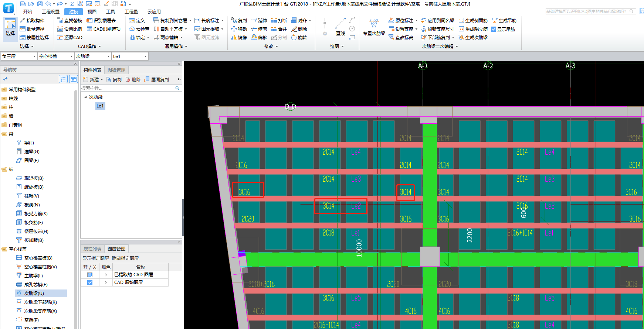
Task: Click 查改标高 elevation tool
Action: pyautogui.click(x=401, y=37)
